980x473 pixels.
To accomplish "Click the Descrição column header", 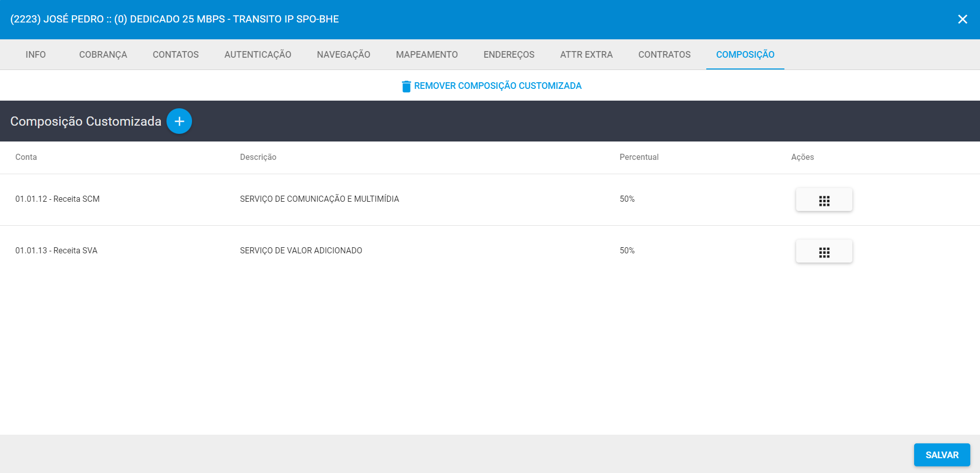I will tap(258, 157).
